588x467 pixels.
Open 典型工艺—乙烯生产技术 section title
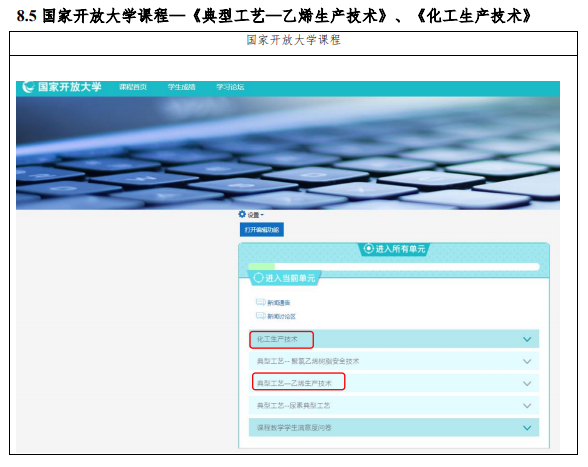point(294,383)
